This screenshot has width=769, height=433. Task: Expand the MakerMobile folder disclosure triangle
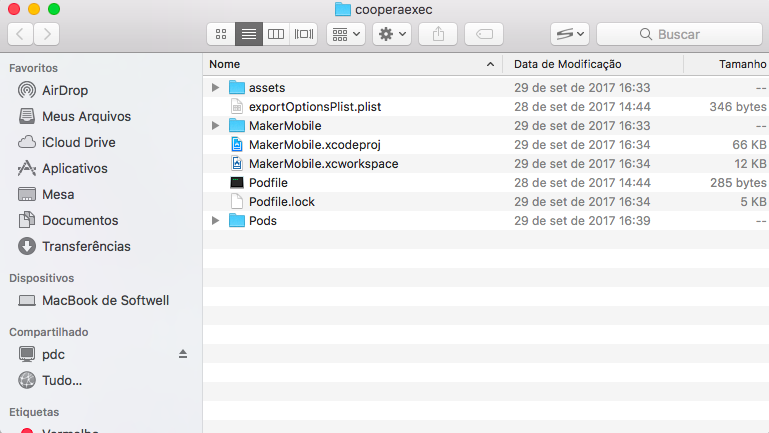tap(216, 126)
